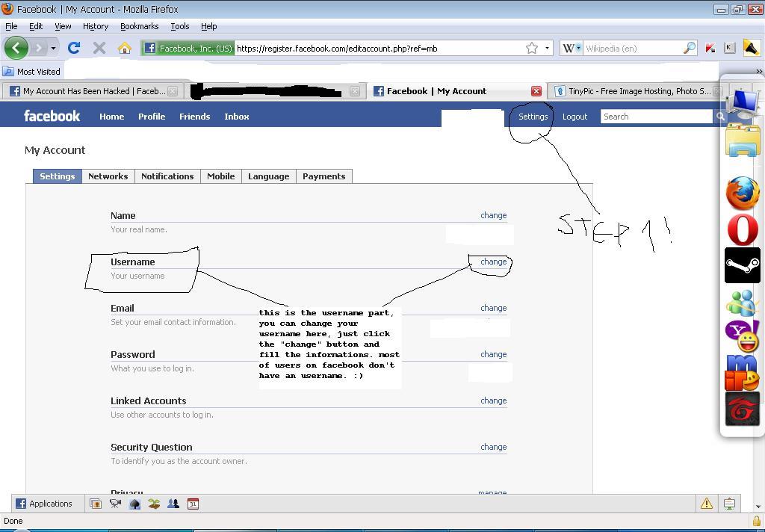Click the groups people icon in bottom bar
The image size is (765, 532).
pyautogui.click(x=173, y=504)
